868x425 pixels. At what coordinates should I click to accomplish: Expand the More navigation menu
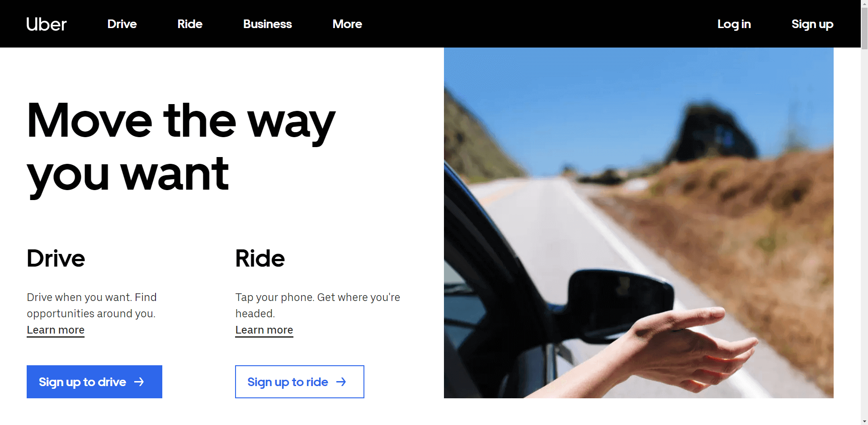coord(347,24)
